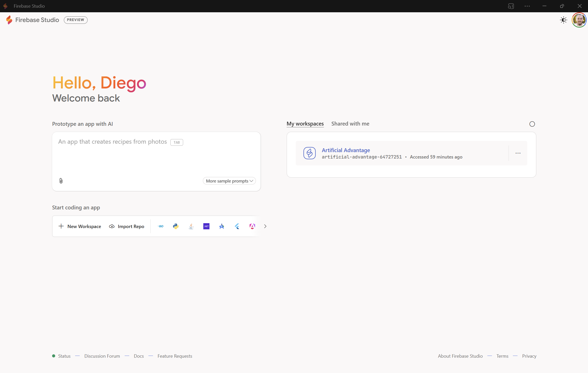Select the Flutter template icon
Viewport: 588px width, 373px height.
[237, 226]
